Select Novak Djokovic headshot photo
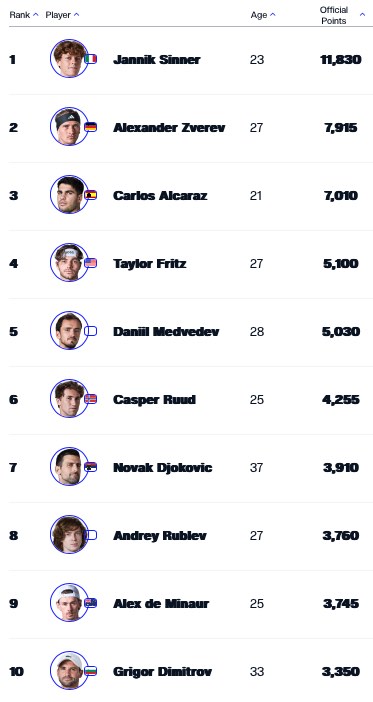 [69, 467]
